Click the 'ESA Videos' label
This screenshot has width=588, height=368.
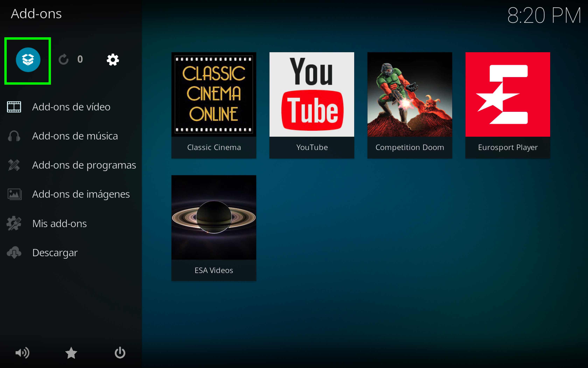pyautogui.click(x=214, y=270)
